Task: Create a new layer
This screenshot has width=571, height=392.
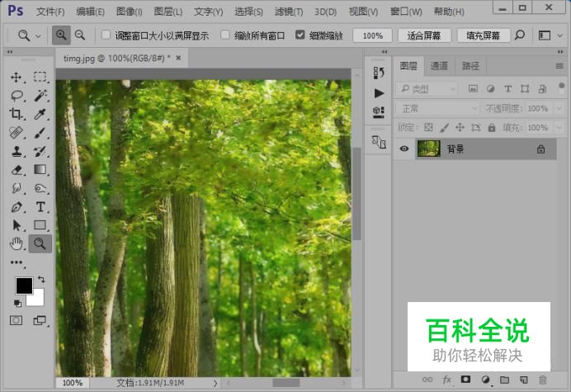Action: click(x=524, y=380)
